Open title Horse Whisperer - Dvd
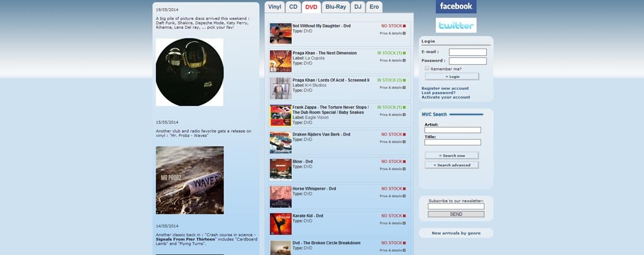Viewport: 644px width, 255px height. 314,188
